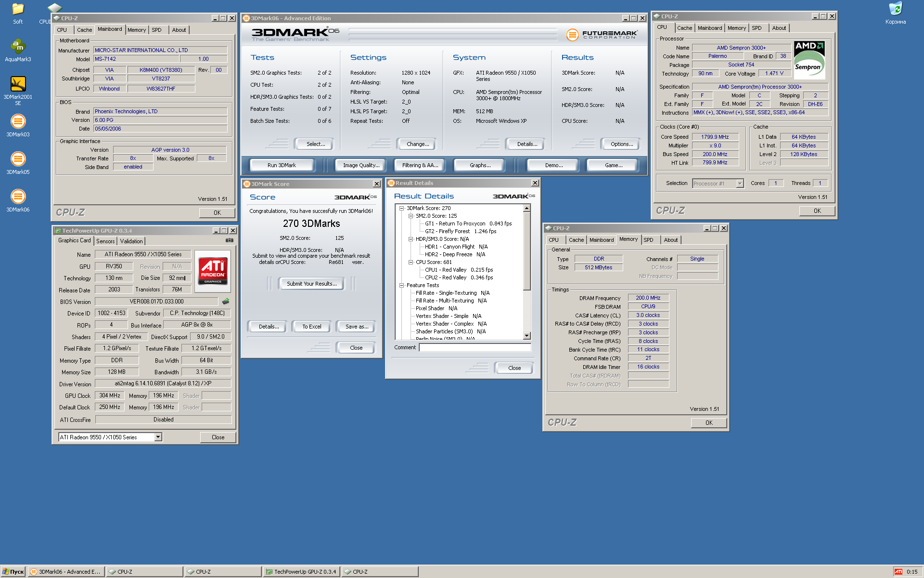The image size is (924, 578).
Task: Open Filtering & AA options
Action: coord(420,165)
